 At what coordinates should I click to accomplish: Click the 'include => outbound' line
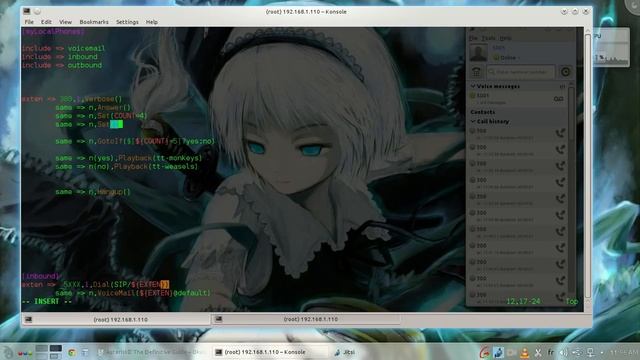pyautogui.click(x=62, y=65)
